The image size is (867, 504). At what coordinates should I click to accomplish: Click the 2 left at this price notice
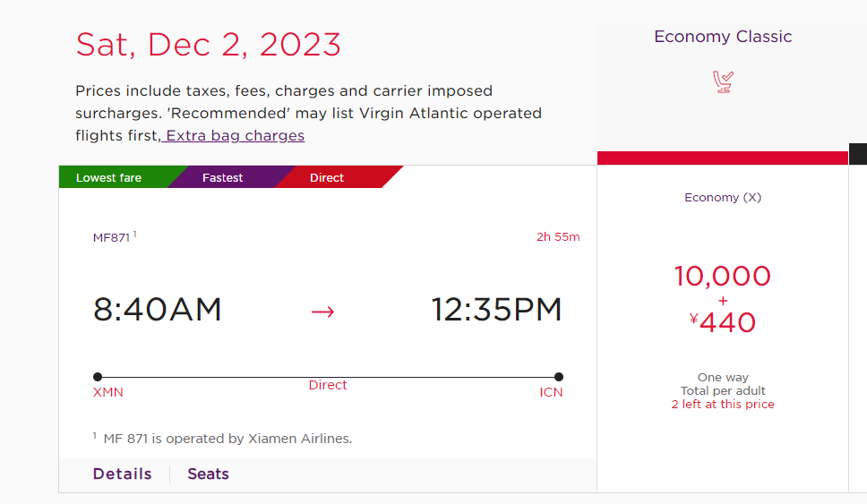tap(723, 404)
